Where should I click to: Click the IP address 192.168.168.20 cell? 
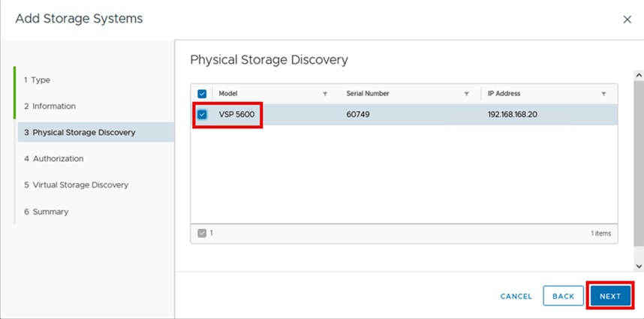click(x=513, y=115)
